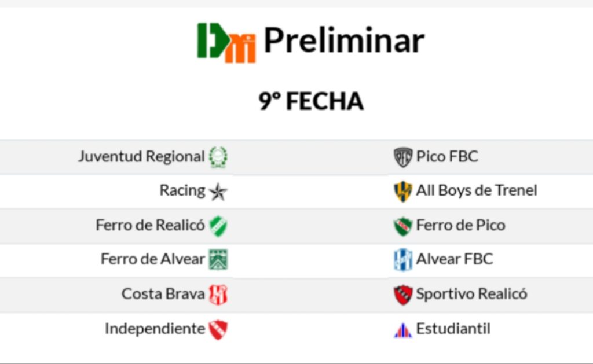Select the Ferro de Pico badge
Screen dimensions: 593x364
coord(403,226)
